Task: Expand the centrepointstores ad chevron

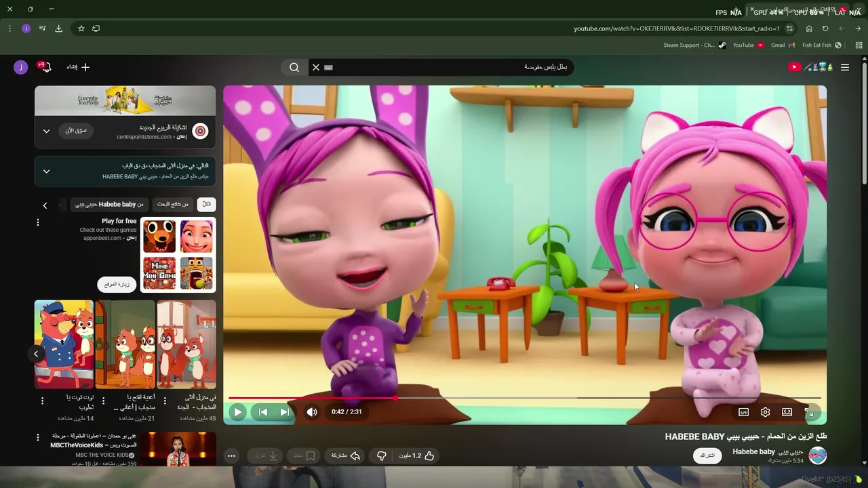Action: (46, 131)
